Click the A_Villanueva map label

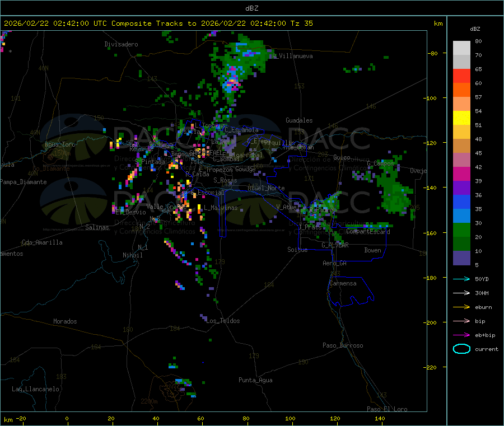tap(292, 56)
